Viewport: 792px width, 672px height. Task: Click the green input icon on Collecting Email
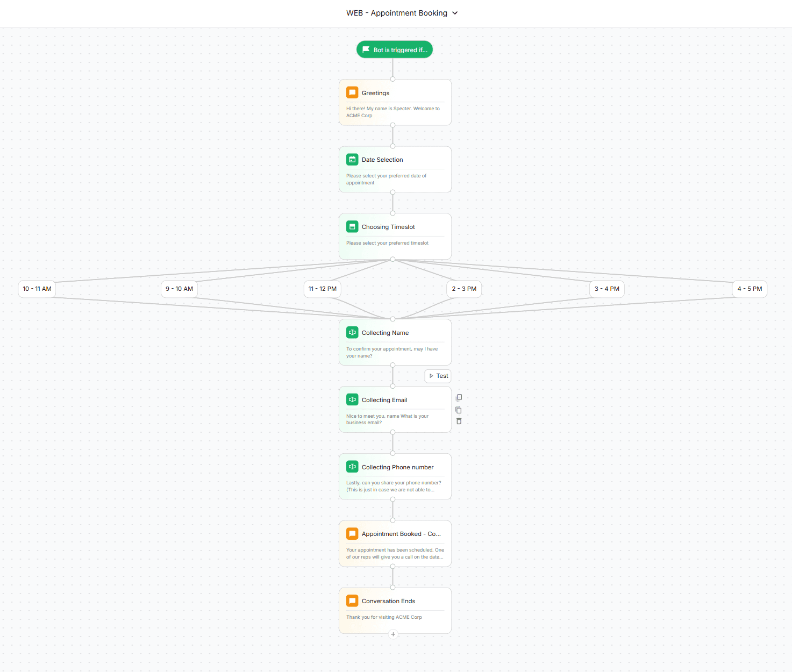(352, 399)
